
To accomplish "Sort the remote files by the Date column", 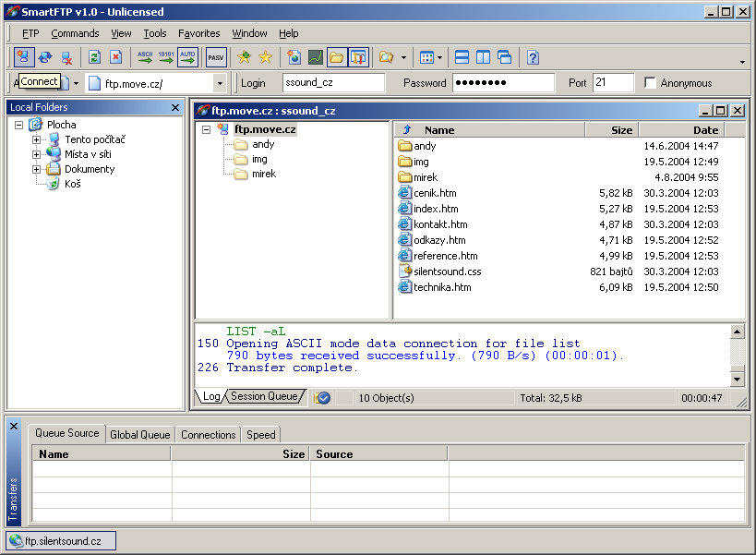I will (x=682, y=129).
